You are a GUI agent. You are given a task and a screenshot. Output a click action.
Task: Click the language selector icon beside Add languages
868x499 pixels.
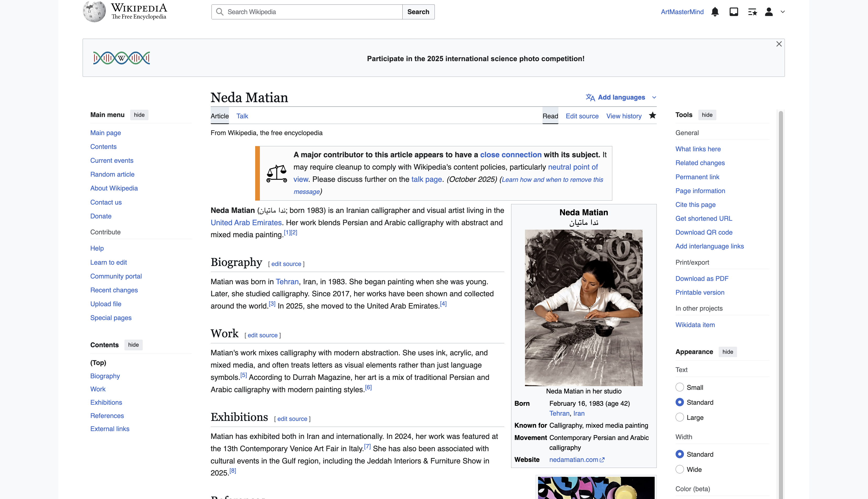pyautogui.click(x=591, y=97)
